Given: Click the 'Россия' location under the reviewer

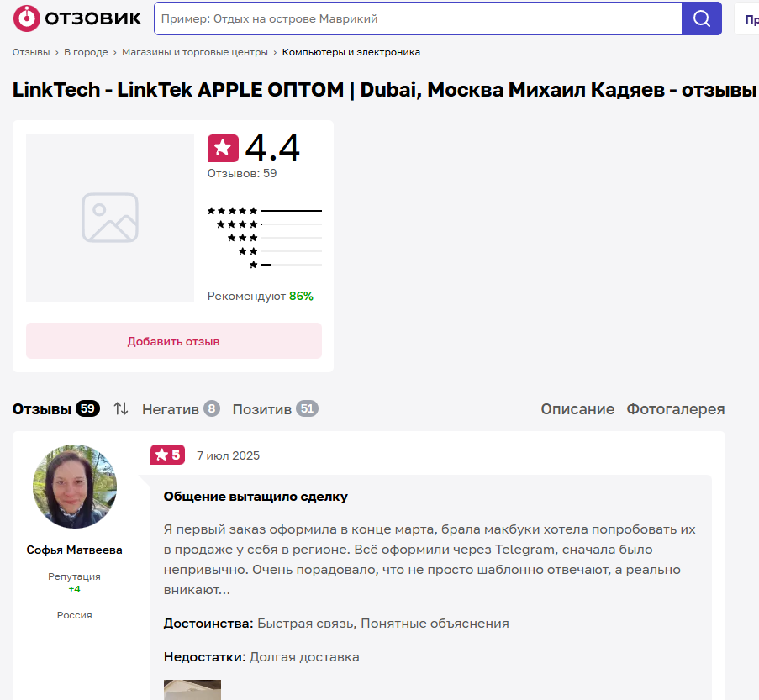Looking at the screenshot, I should point(75,615).
